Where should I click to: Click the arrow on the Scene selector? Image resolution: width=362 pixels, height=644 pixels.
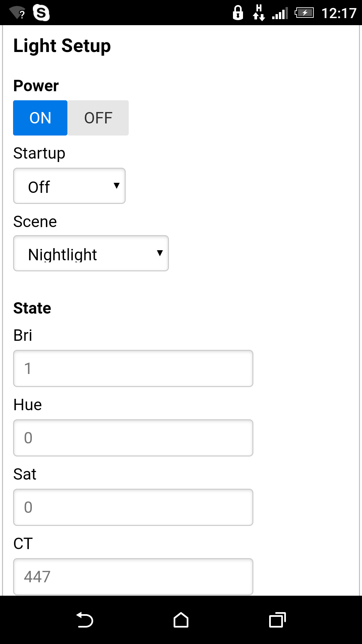coord(160,253)
